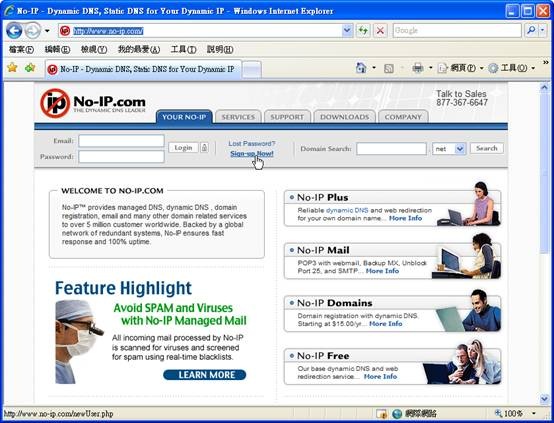Open the 網頁(P) page menu
The image size is (554, 423).
[x=460, y=68]
